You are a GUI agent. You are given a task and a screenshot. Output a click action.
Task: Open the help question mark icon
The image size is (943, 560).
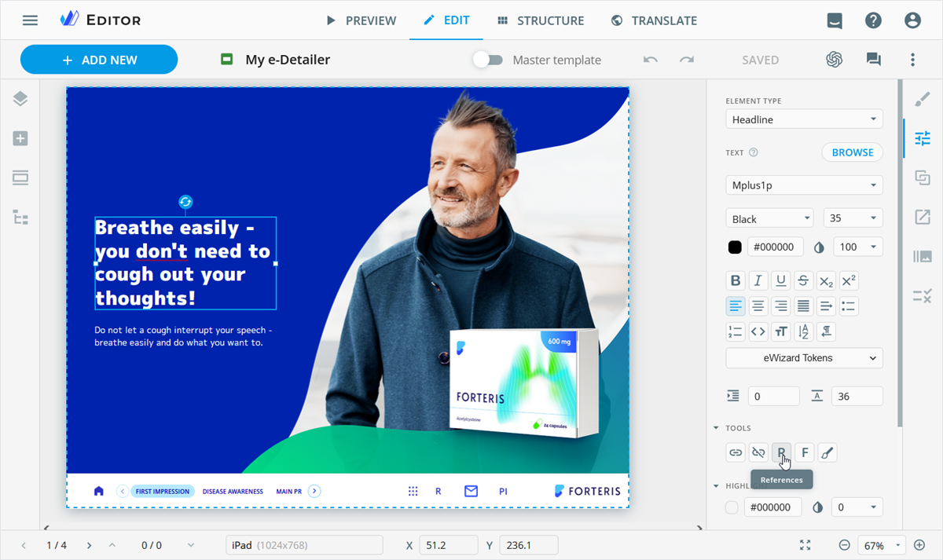click(873, 20)
